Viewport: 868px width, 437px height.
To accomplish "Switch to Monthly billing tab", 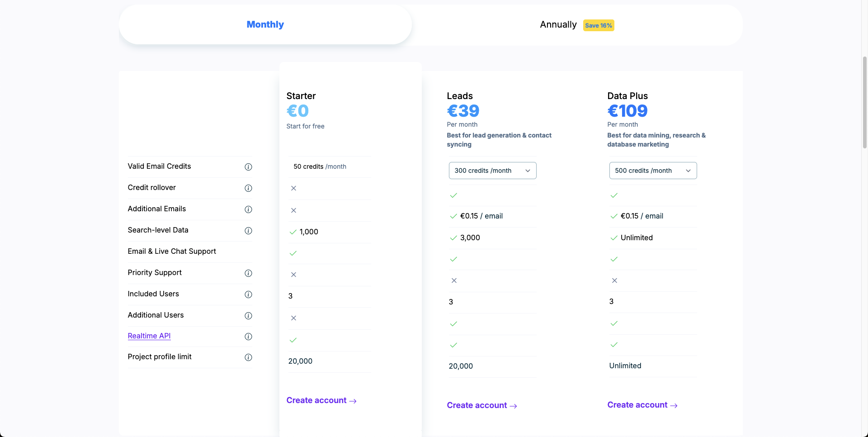I will [265, 24].
